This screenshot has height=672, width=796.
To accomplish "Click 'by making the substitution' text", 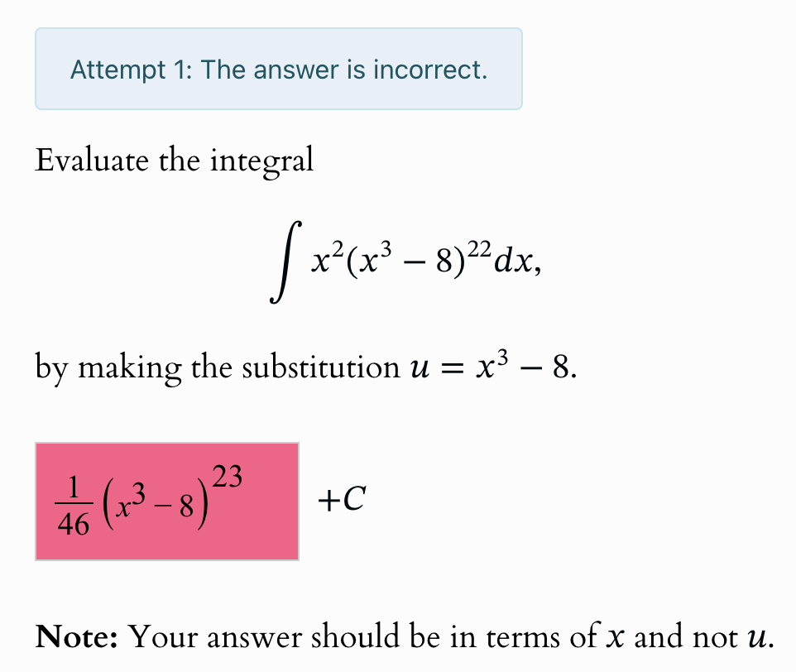I will point(218,368).
